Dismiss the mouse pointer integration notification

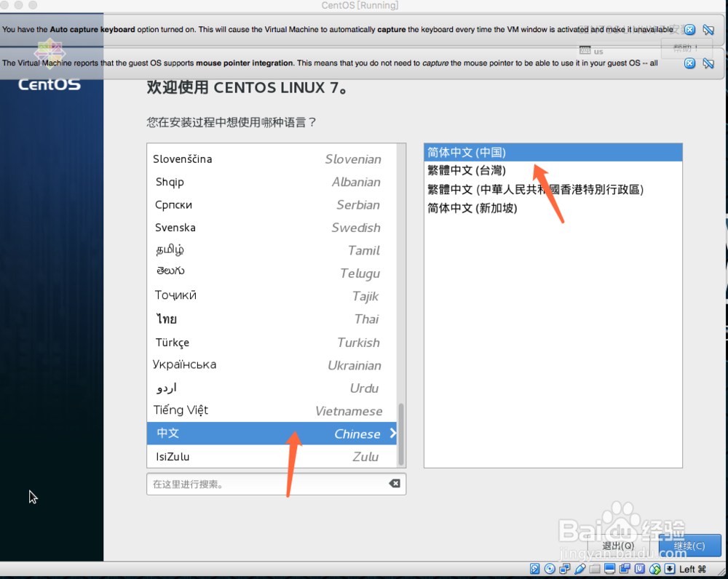690,63
